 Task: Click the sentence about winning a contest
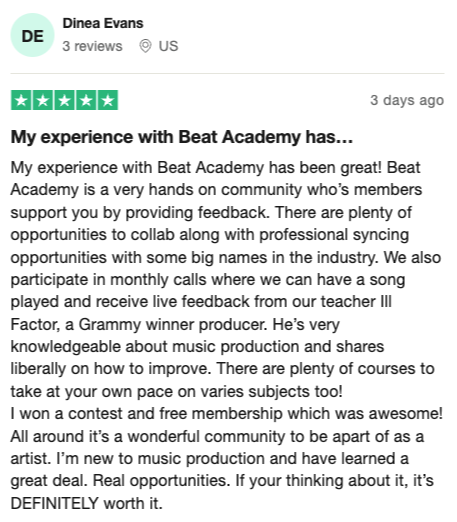pyautogui.click(x=227, y=414)
